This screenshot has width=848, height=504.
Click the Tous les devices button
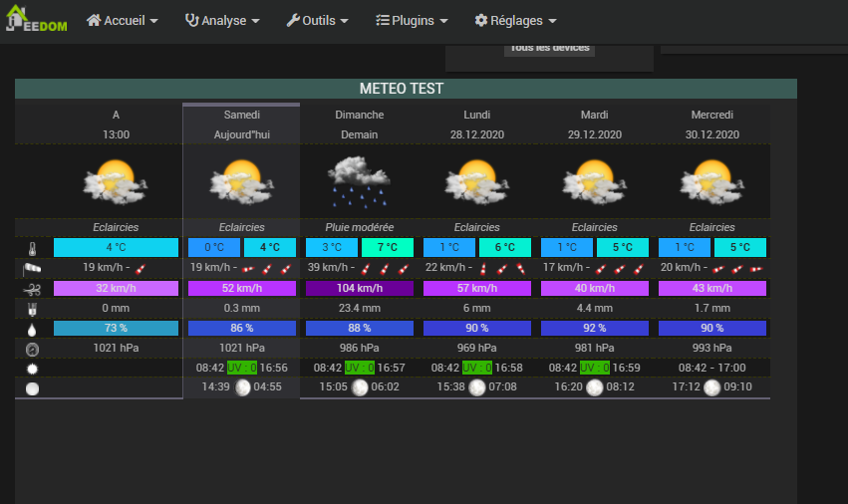550,49
